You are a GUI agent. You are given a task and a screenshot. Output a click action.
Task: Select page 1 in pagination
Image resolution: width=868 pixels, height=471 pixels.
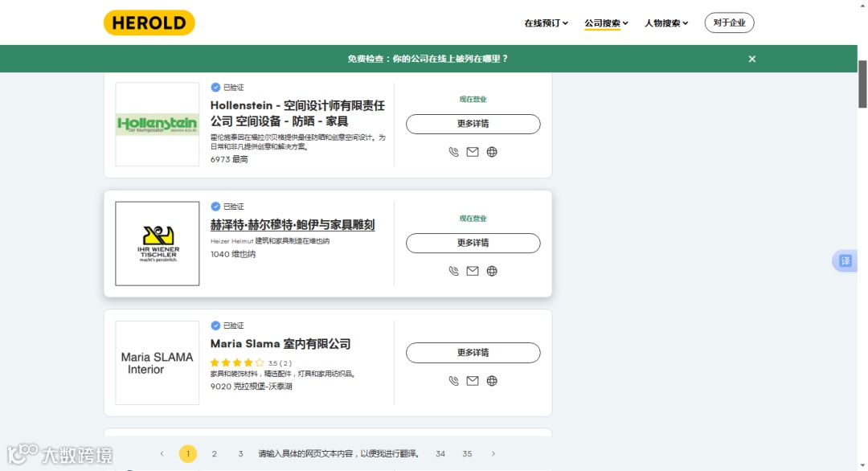coord(187,454)
